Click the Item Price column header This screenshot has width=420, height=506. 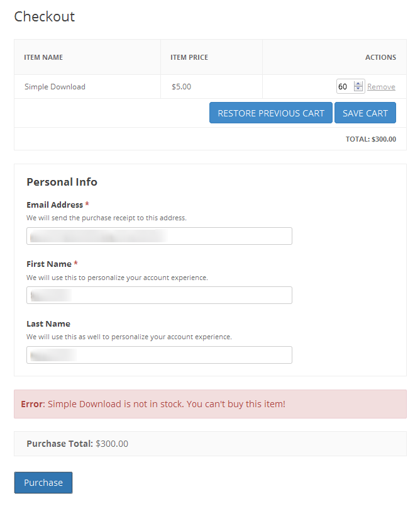coord(189,57)
